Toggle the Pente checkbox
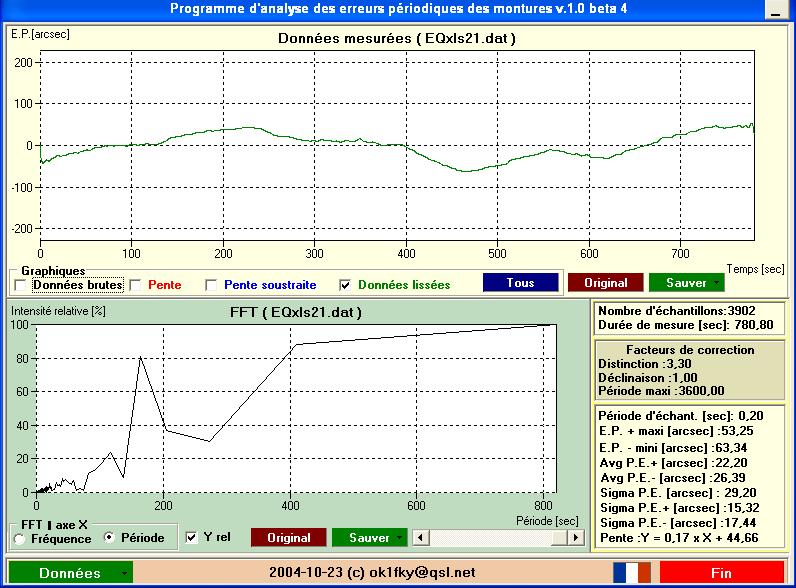Screen dimensions: 796x588 click(x=136, y=285)
